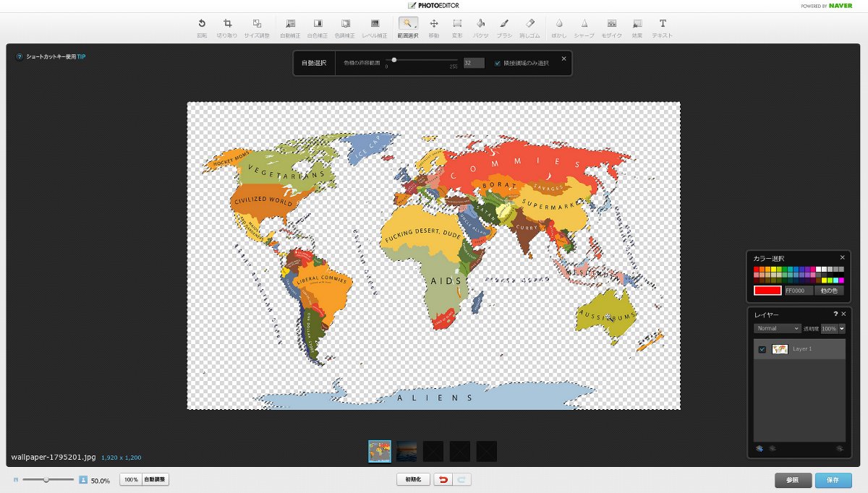Click the color tolerance value field
This screenshot has height=493, width=868.
click(x=474, y=63)
